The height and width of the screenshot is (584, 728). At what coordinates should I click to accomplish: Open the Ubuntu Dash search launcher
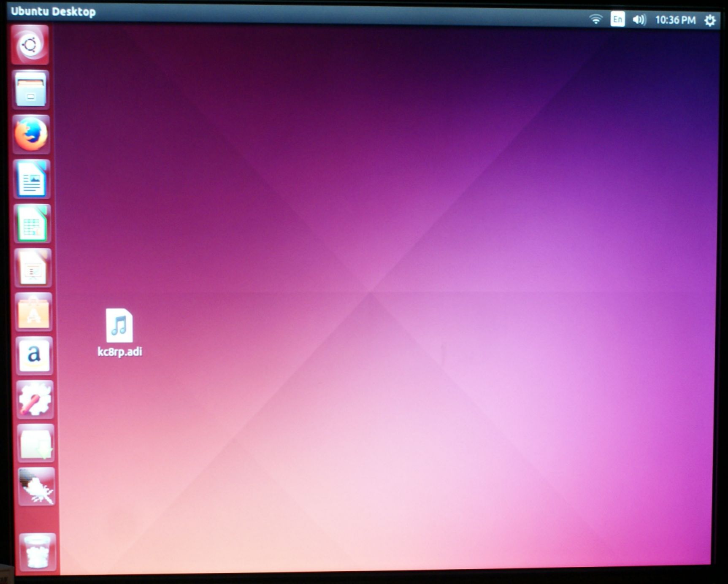30,45
